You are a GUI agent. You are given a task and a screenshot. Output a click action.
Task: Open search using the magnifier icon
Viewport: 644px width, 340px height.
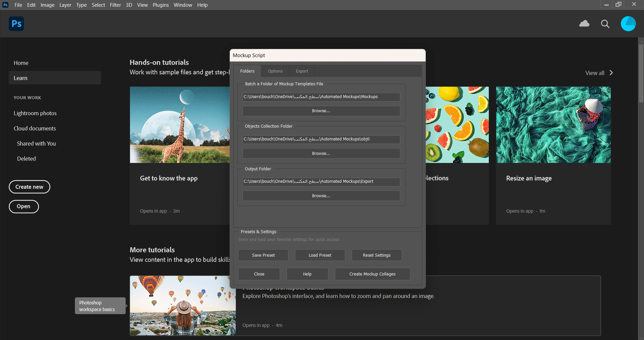(605, 24)
